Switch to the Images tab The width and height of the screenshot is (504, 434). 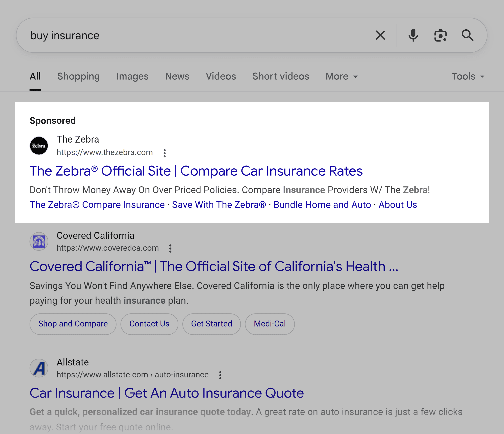pos(132,76)
